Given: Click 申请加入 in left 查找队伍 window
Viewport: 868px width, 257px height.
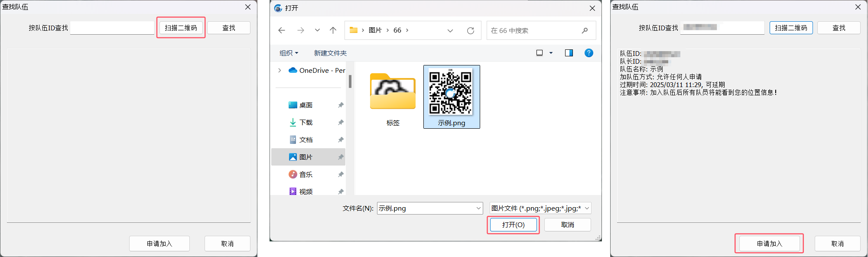Looking at the screenshot, I should (159, 244).
